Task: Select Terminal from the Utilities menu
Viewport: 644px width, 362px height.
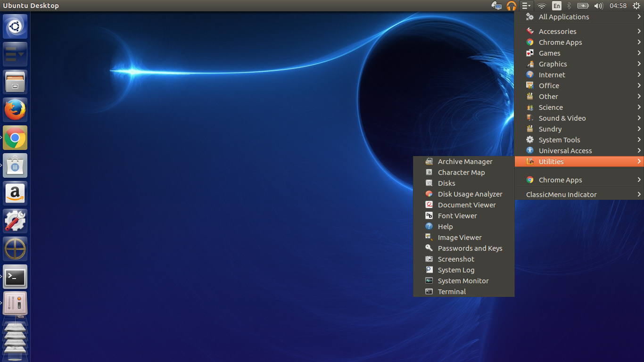Action: click(452, 291)
